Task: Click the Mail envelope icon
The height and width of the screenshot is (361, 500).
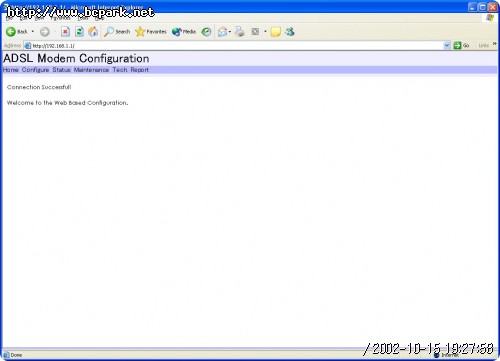Action: click(x=222, y=32)
